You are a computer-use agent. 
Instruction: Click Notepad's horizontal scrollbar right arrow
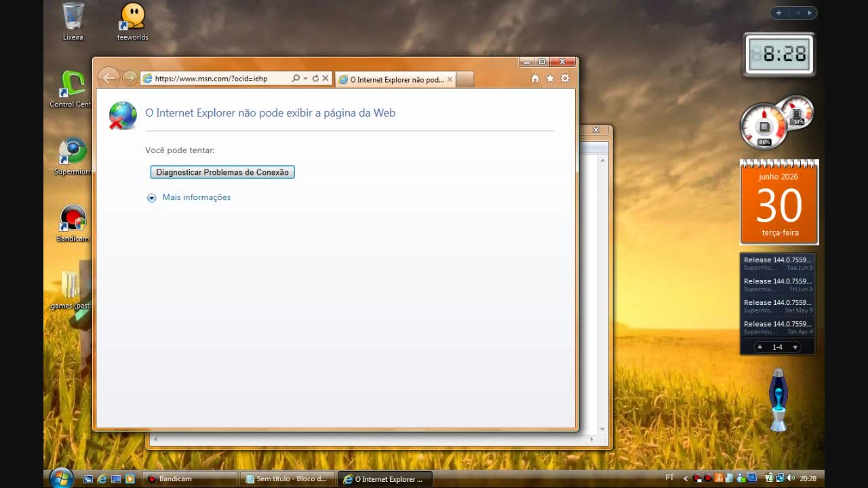pos(591,440)
